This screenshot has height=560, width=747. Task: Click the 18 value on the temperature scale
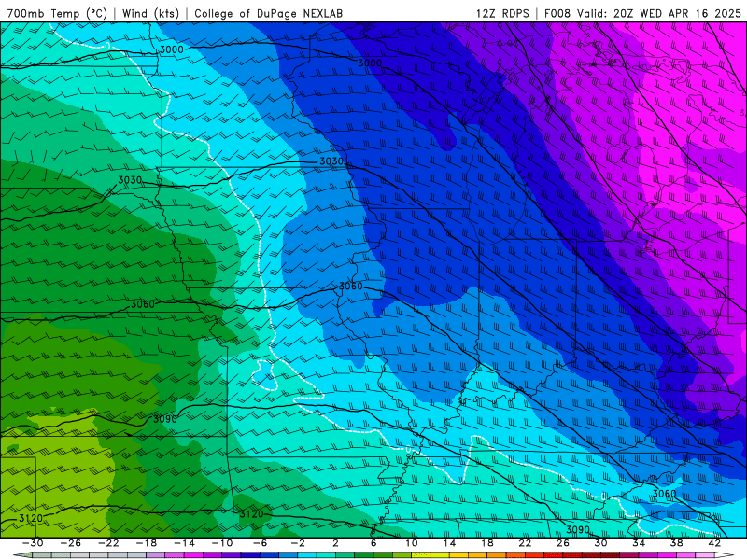click(486, 543)
